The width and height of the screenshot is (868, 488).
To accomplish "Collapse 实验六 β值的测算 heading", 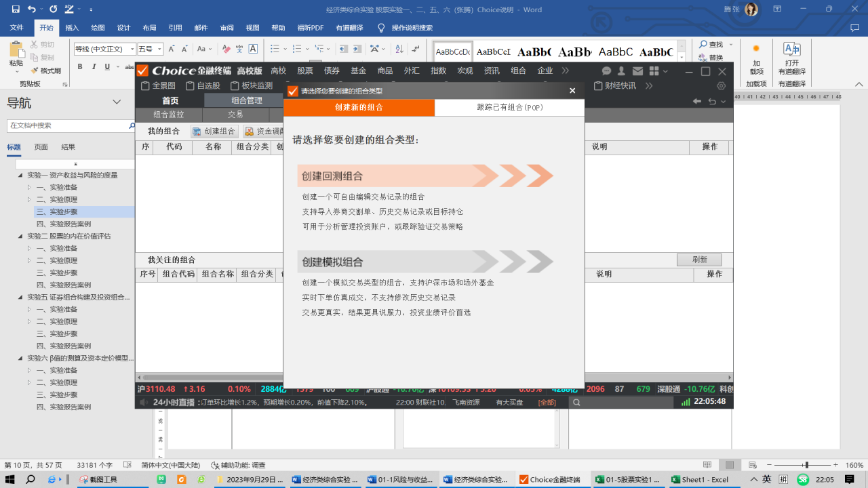I will click(x=20, y=358).
